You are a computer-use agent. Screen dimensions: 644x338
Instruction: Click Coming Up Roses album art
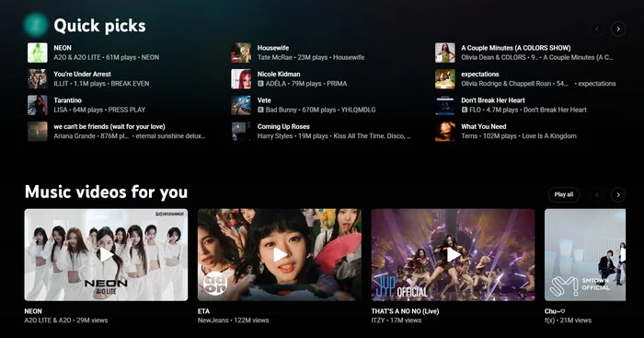click(x=241, y=132)
